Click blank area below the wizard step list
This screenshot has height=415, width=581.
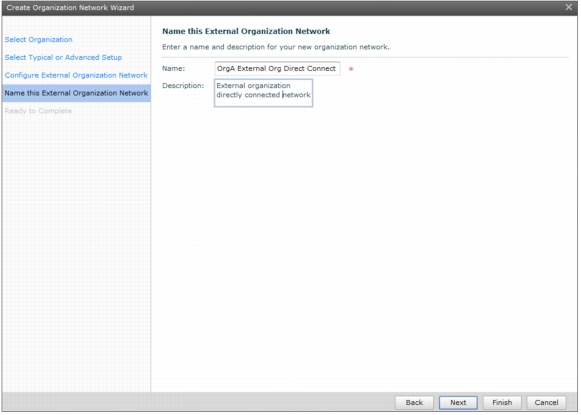76,252
